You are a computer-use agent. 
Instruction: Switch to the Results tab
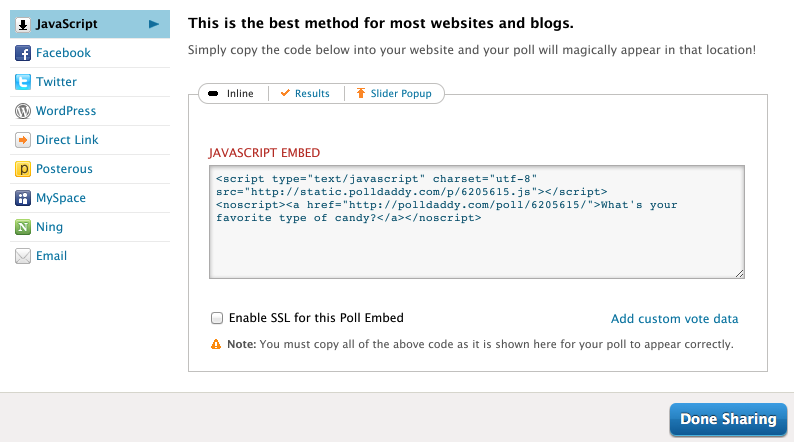(305, 93)
